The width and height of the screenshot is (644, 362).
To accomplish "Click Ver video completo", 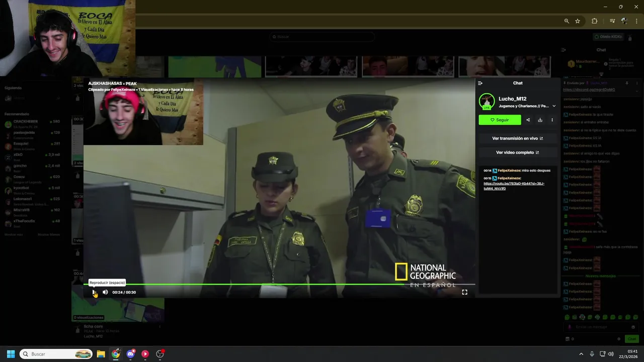I will click(x=518, y=152).
